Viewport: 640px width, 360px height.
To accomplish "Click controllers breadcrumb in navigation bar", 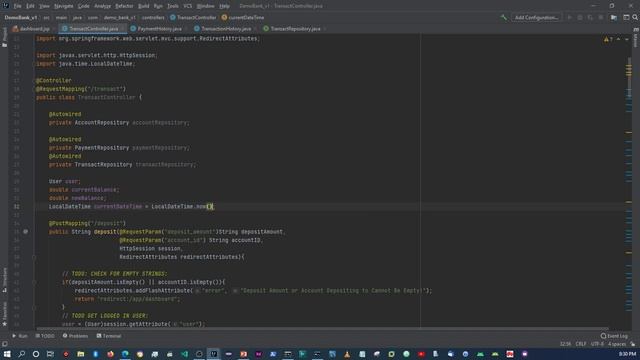I will pyautogui.click(x=153, y=18).
